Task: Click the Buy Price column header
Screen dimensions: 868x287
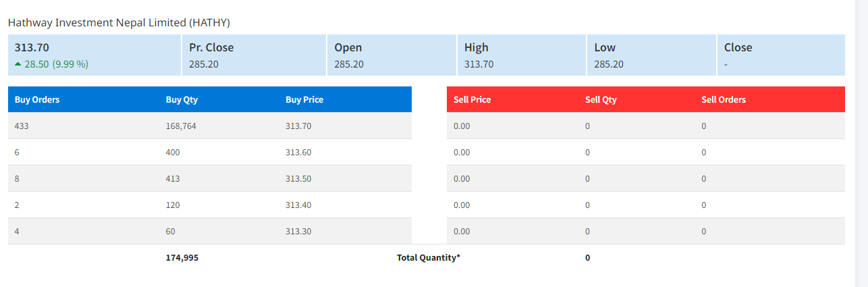Action: pos(304,99)
